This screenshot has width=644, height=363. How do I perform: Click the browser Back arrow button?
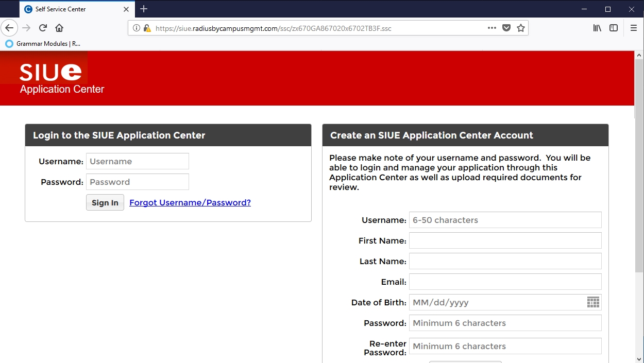(x=9, y=28)
